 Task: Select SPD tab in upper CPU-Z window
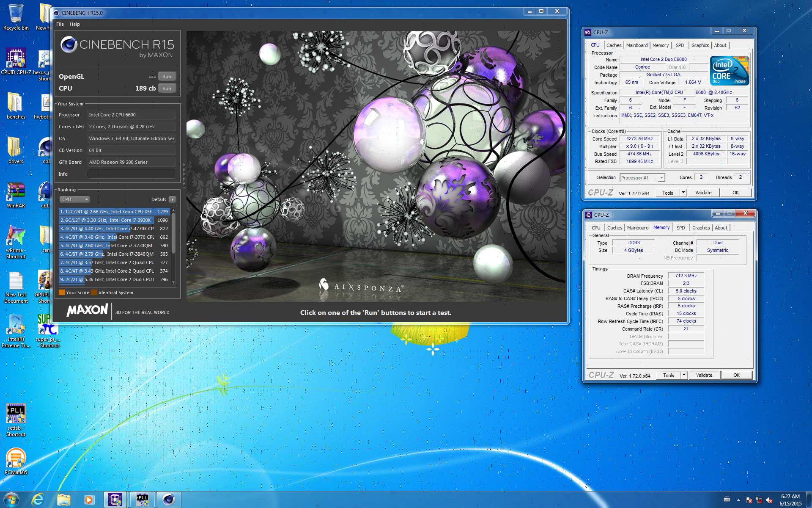tap(680, 45)
